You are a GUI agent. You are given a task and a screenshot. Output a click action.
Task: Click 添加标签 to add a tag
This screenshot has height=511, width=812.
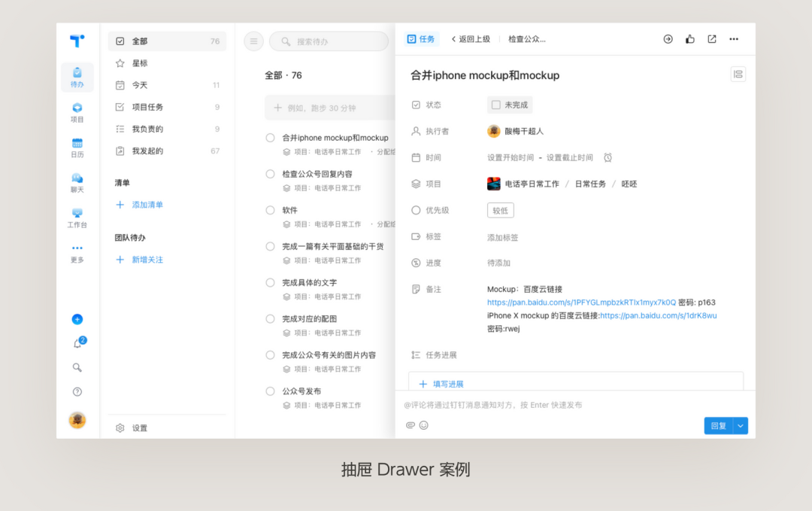point(502,237)
